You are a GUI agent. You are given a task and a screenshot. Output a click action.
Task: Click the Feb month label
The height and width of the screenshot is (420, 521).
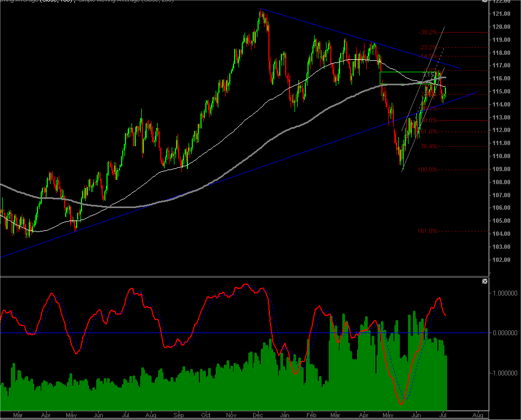click(x=311, y=415)
